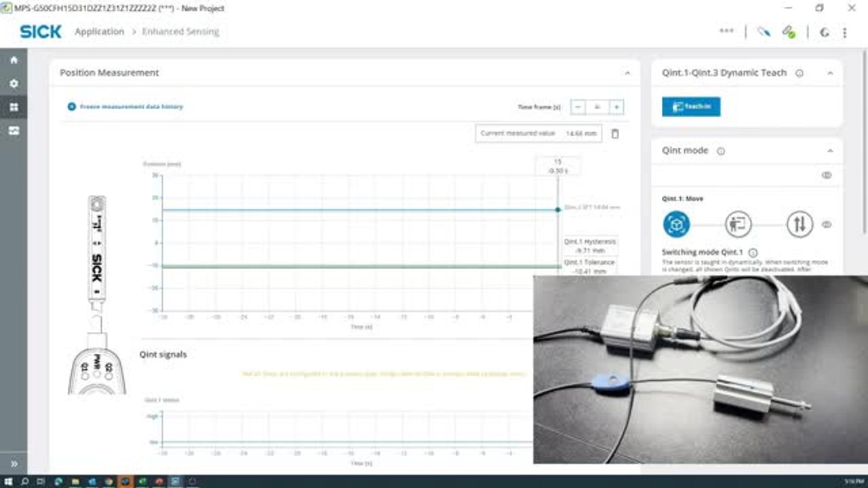Click the Time frame value field
The width and height of the screenshot is (868, 488).
(x=597, y=107)
